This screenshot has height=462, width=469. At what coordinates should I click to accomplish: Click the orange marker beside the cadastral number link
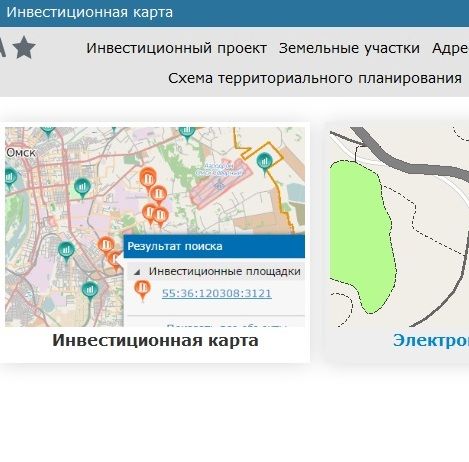(143, 290)
